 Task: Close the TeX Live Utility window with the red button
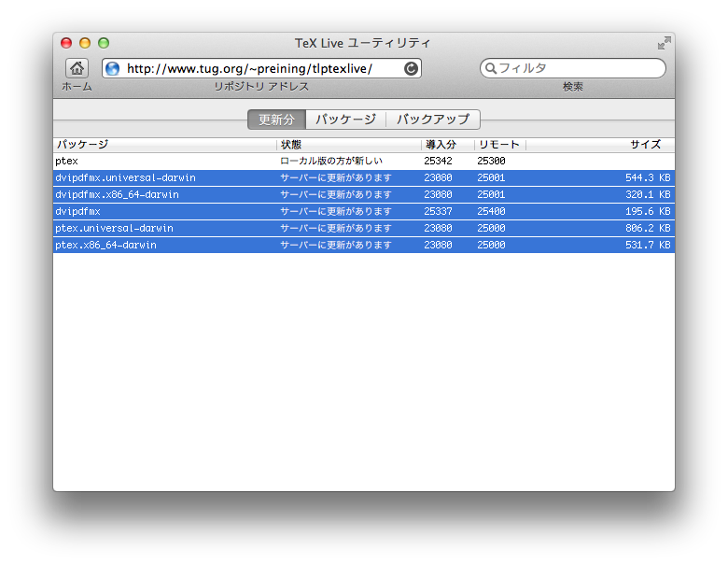(x=66, y=43)
